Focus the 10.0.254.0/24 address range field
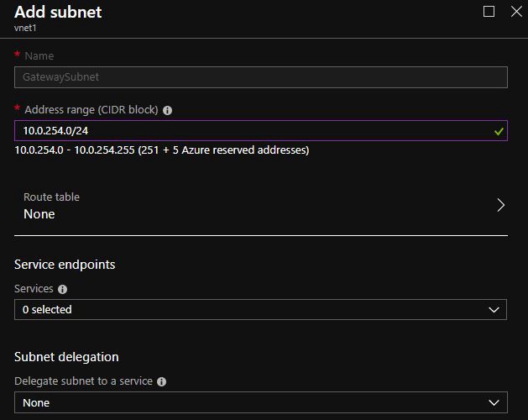 252,131
